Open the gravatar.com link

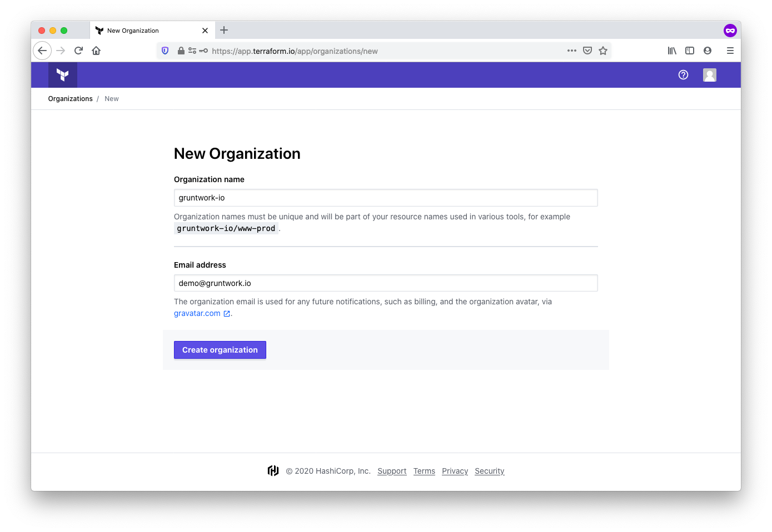(197, 313)
